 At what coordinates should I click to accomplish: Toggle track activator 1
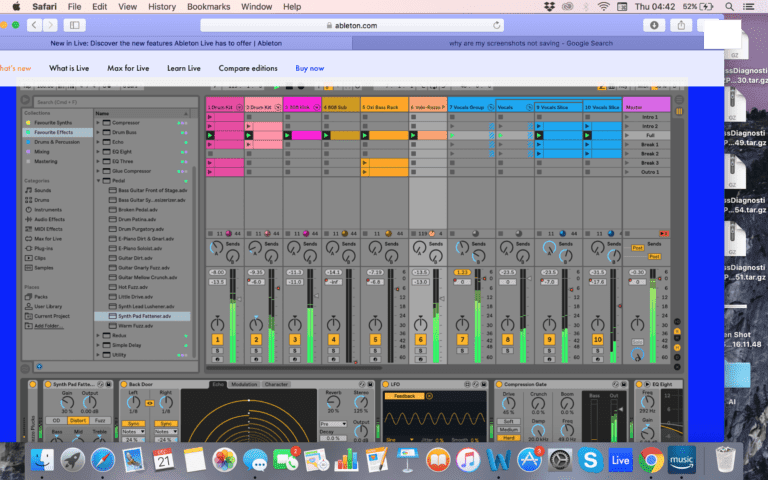click(217, 339)
